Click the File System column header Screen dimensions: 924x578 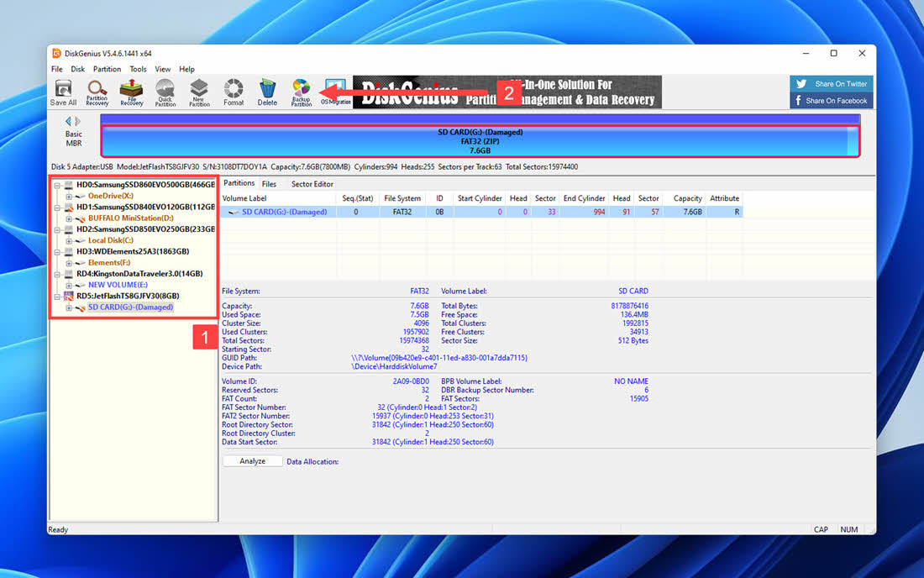click(402, 198)
